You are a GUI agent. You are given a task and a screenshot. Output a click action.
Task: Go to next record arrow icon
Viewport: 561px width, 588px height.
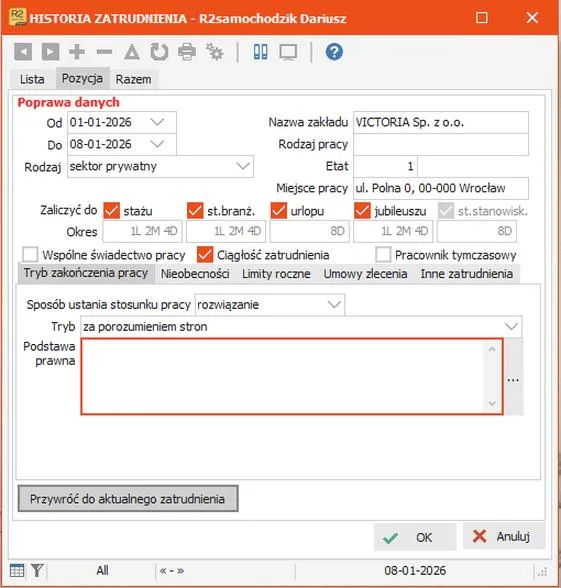coord(50,52)
